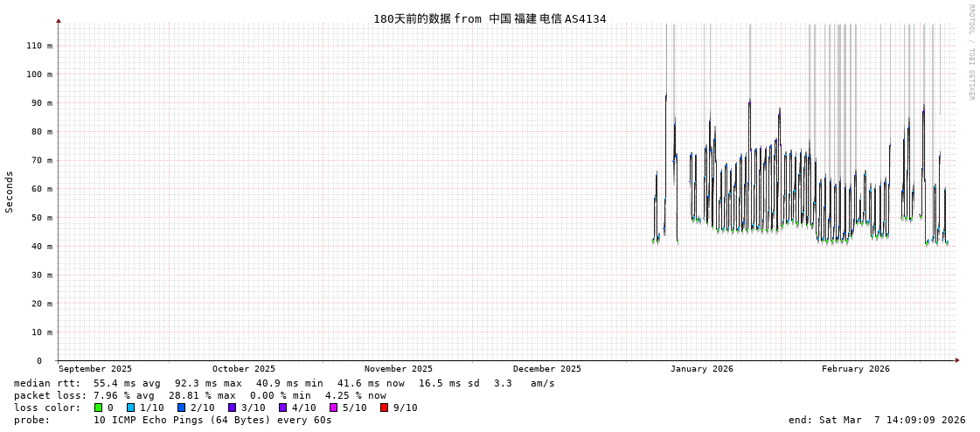This screenshot has height=432, width=980.
Task: Click the 110 m y-axis label
Action: (38, 45)
